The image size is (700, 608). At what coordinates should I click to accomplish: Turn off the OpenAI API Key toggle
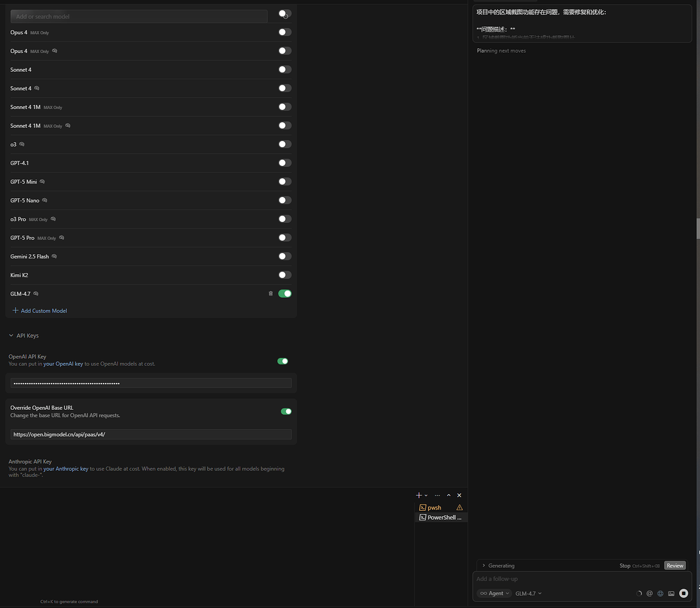pyautogui.click(x=283, y=361)
